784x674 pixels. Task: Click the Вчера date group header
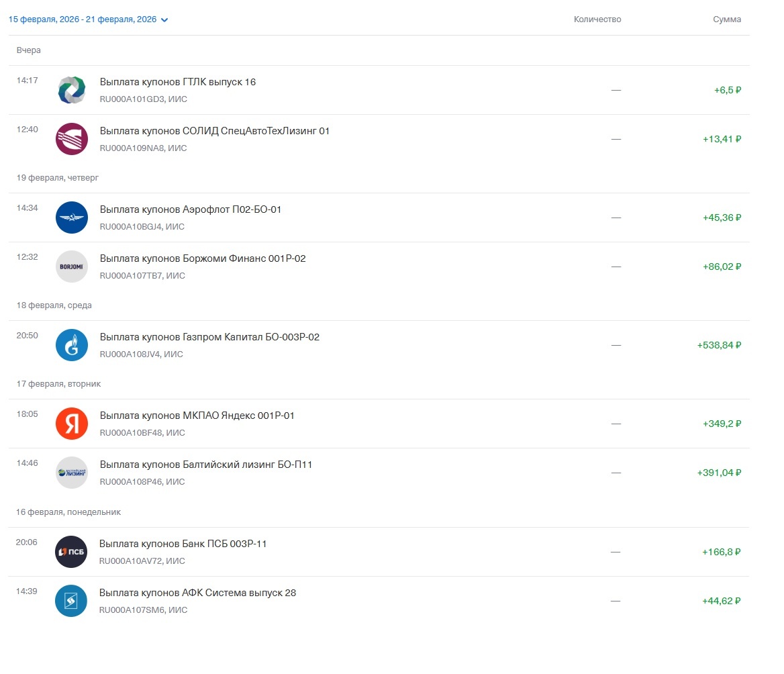[28, 50]
